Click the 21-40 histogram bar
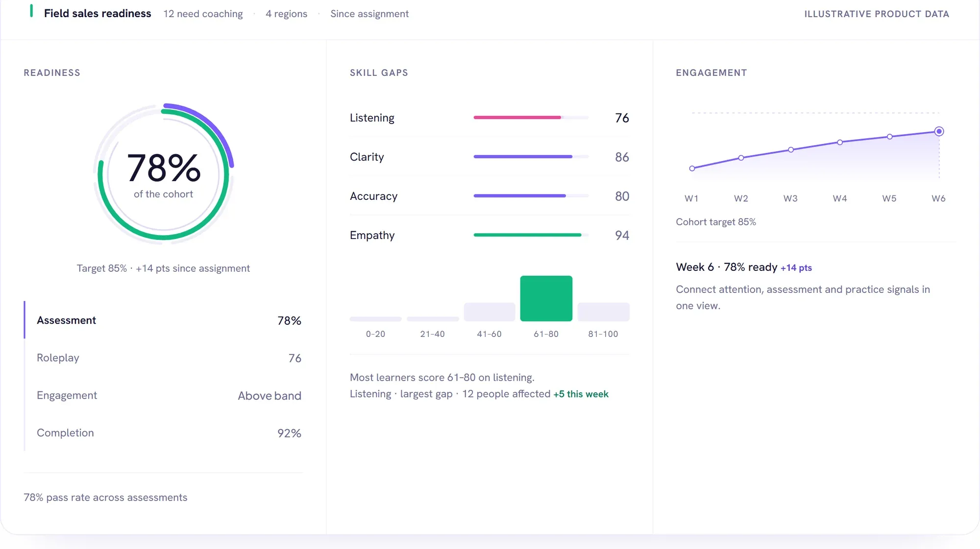 point(433,319)
